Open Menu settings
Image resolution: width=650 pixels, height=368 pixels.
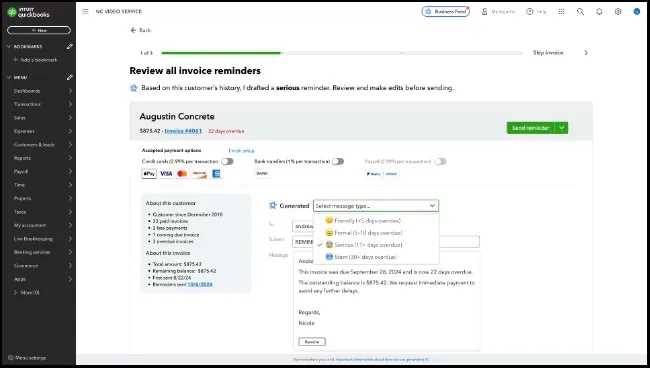pos(27,358)
